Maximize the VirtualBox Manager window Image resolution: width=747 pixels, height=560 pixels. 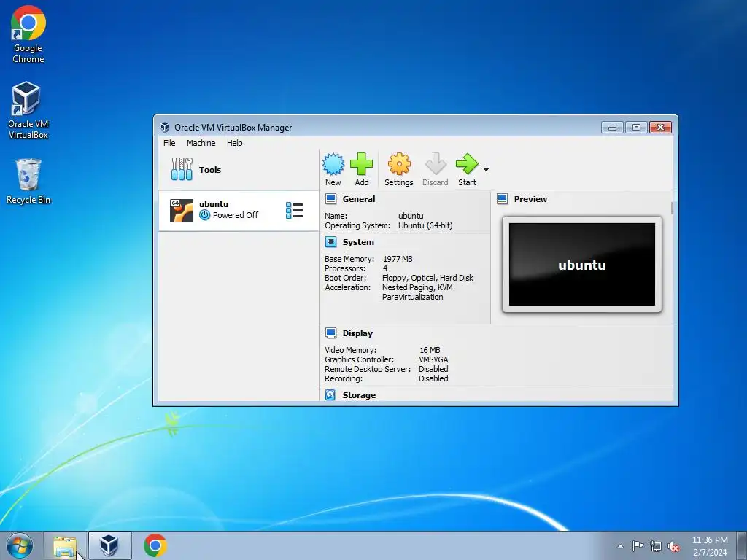[636, 128]
